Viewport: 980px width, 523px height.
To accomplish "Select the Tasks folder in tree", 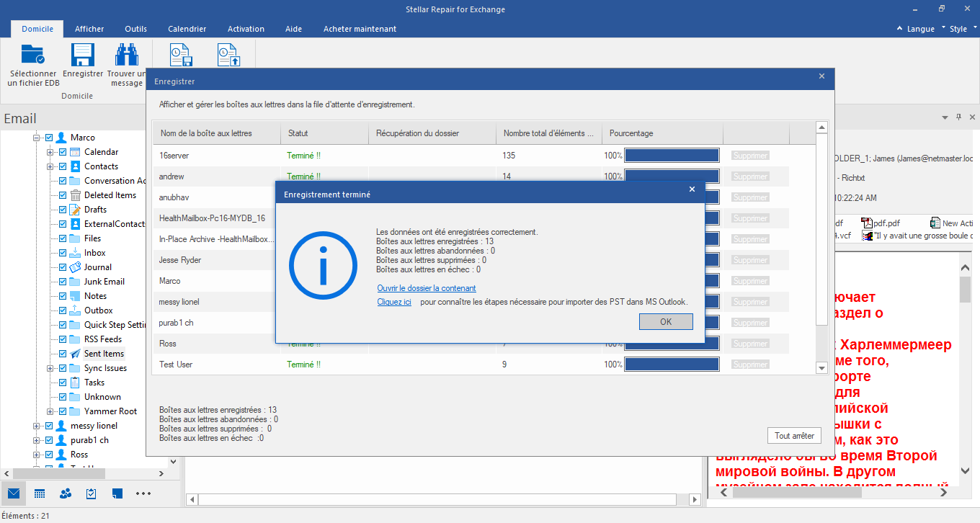I will pyautogui.click(x=94, y=383).
